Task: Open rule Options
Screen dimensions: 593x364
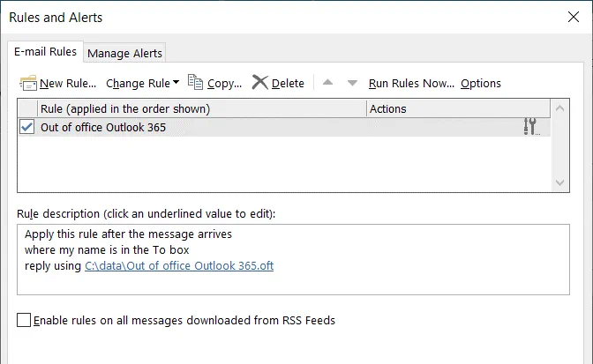Action: 481,83
